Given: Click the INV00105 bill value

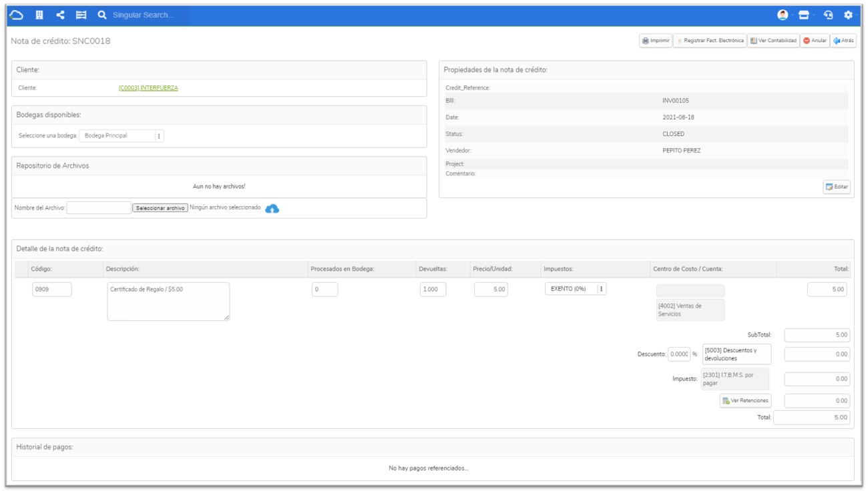Looking at the screenshot, I should coord(676,101).
